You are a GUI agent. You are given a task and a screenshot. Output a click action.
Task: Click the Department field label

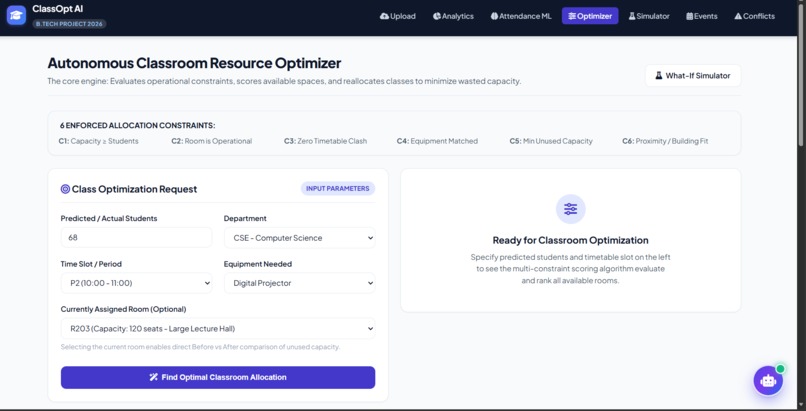[x=245, y=219]
